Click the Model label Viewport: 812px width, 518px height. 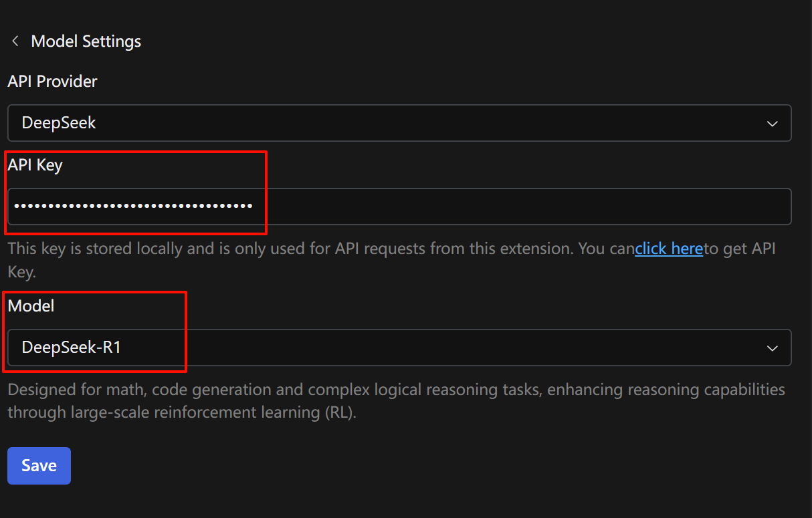click(31, 306)
